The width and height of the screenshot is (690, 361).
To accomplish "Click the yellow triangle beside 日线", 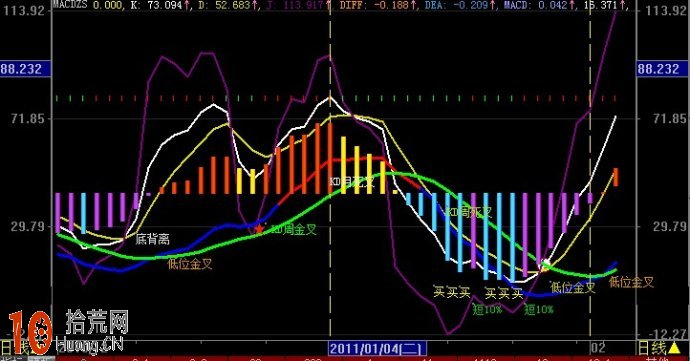I will (673, 348).
